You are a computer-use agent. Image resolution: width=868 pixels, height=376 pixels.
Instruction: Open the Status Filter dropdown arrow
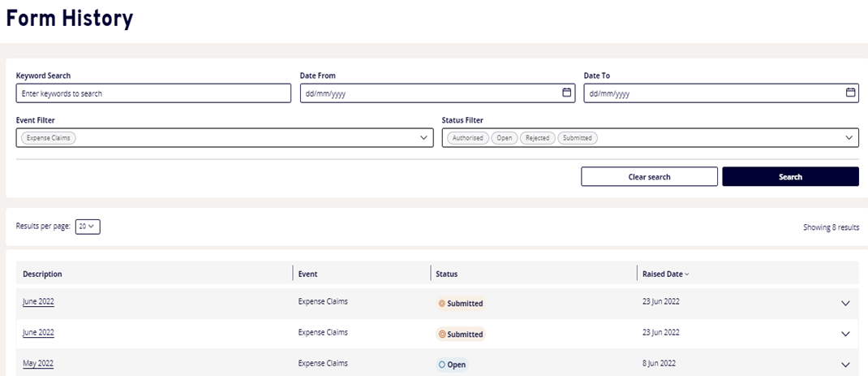(x=849, y=138)
